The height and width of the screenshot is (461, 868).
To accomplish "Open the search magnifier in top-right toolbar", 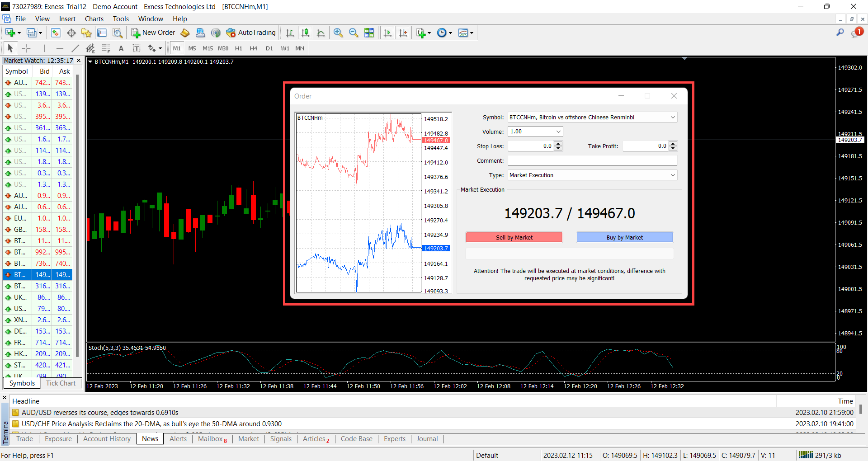I will coord(840,33).
